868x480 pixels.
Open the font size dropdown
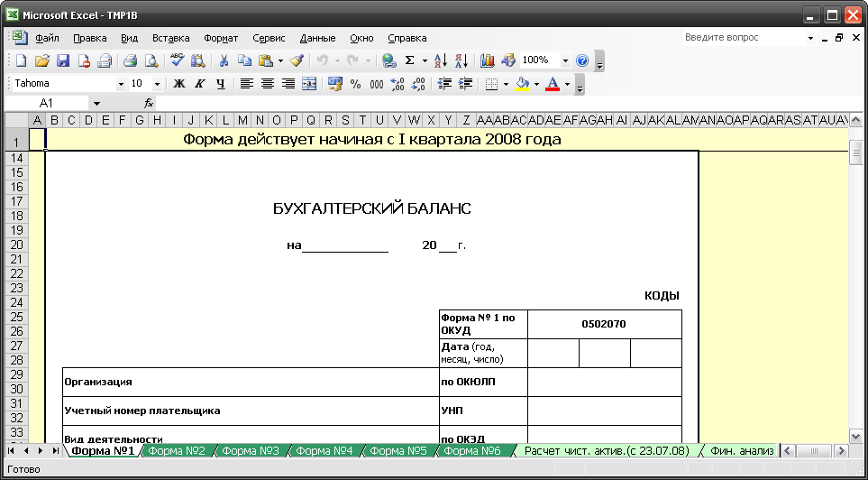157,84
